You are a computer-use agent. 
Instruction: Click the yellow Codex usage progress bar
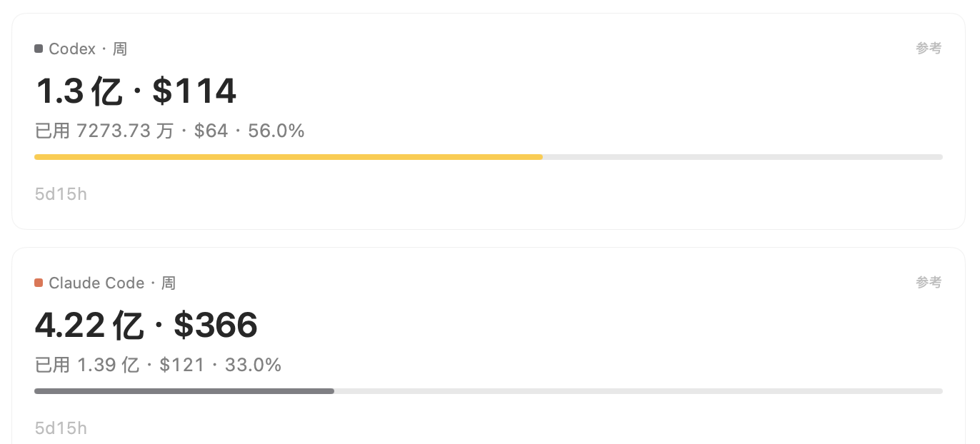[289, 157]
